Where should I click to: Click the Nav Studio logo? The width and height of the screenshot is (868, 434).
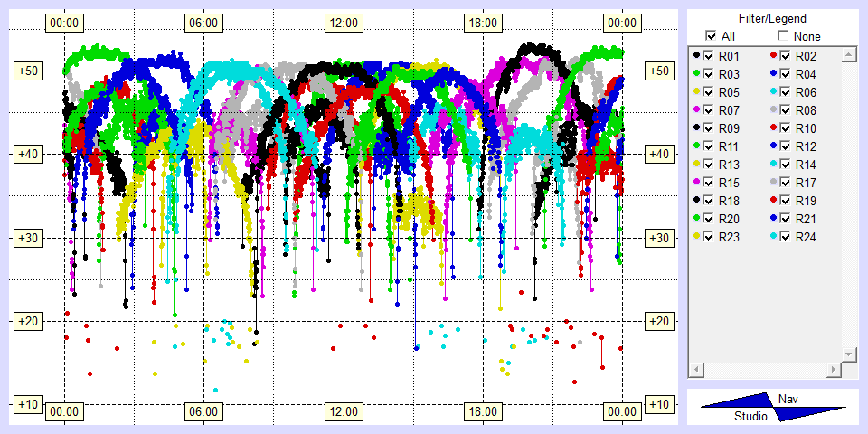(x=773, y=408)
